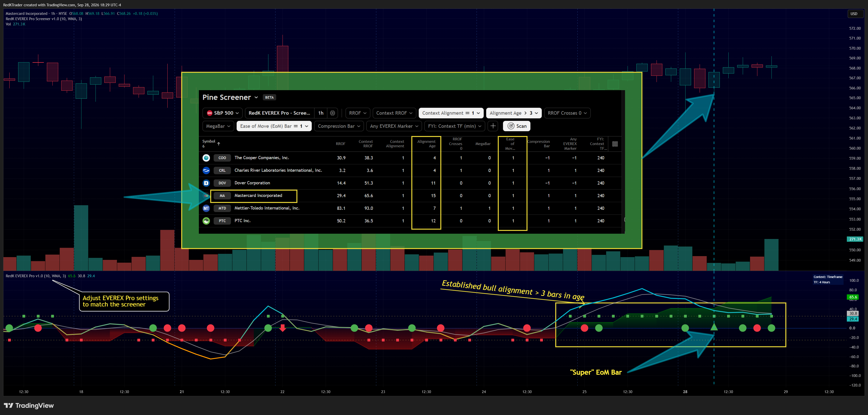Viewport: 868px width, 415px height.
Task: Expand the MegaBar filter dropdown
Action: tap(218, 126)
